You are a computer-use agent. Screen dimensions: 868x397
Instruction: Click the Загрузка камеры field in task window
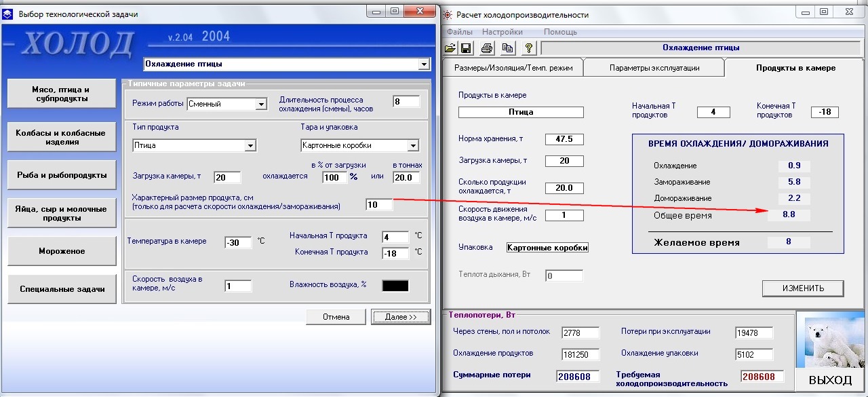click(x=228, y=178)
